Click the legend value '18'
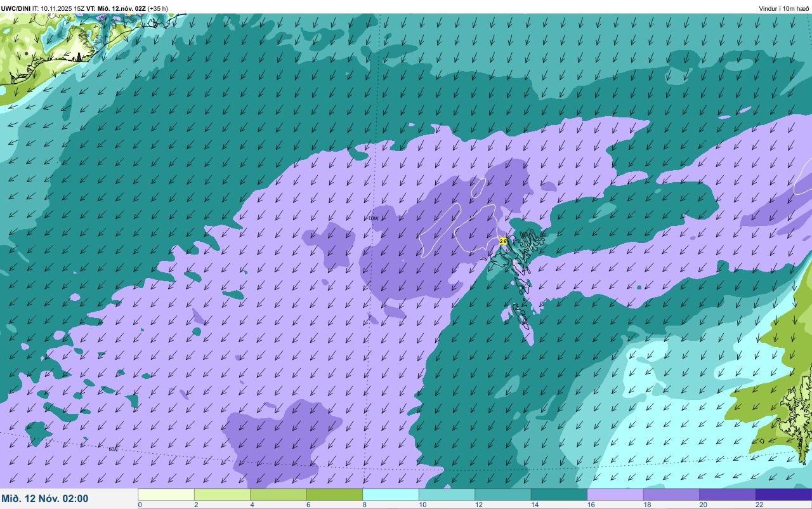 click(x=646, y=505)
